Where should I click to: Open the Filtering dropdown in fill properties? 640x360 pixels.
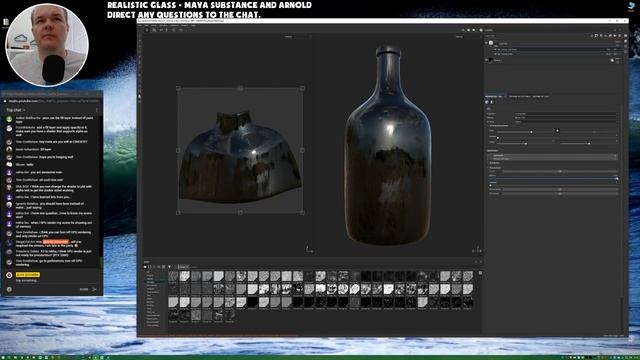coord(565,118)
